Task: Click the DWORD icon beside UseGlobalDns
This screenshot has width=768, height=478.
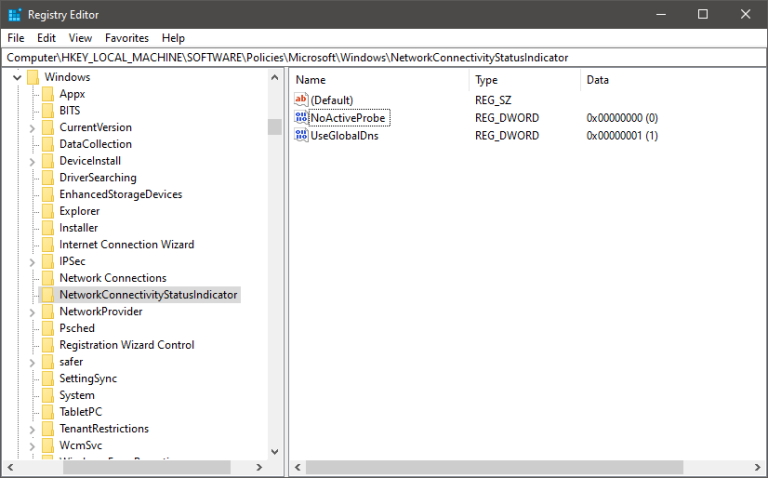Action: [x=302, y=135]
